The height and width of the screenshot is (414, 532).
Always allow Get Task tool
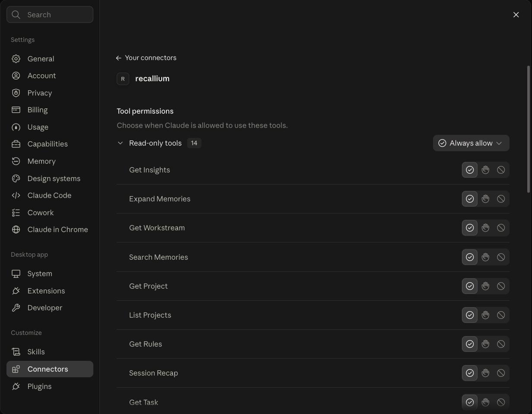pos(470,402)
